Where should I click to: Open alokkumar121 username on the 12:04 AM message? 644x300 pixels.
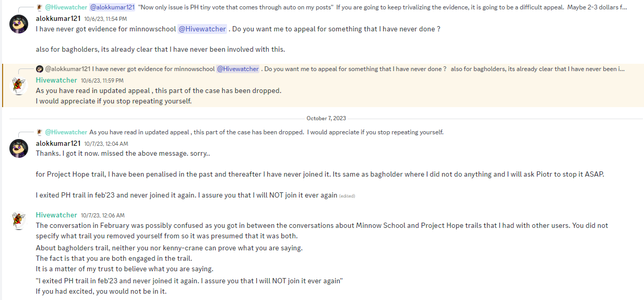58,143
